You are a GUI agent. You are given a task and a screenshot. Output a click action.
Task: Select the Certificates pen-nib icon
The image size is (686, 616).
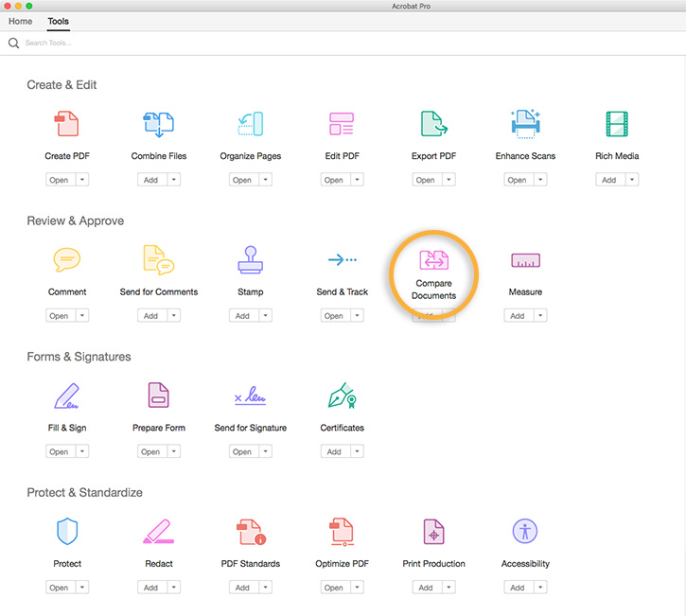pos(343,396)
